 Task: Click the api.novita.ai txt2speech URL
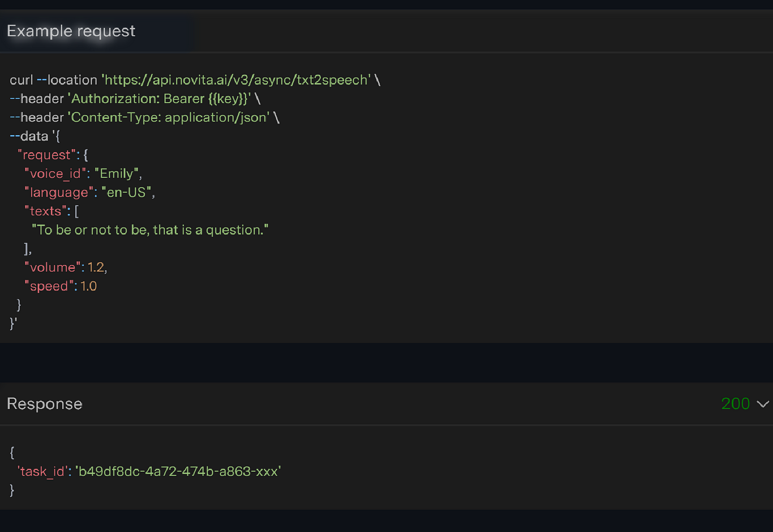(x=236, y=80)
